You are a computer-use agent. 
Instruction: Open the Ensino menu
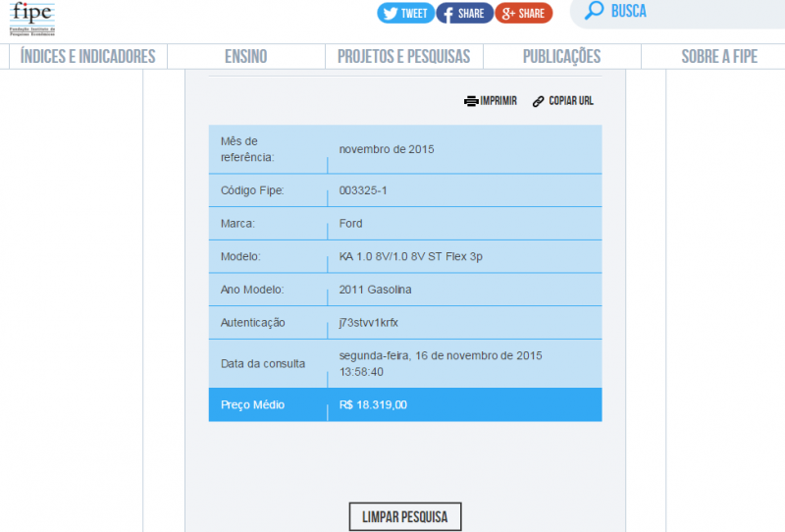245,57
